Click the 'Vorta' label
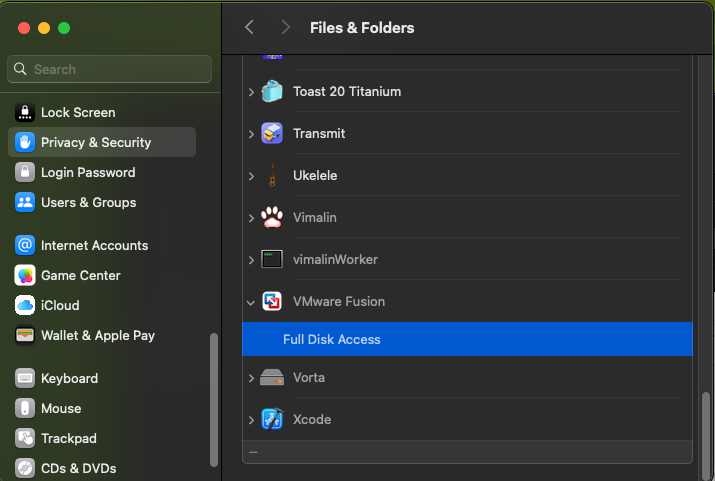 [309, 378]
